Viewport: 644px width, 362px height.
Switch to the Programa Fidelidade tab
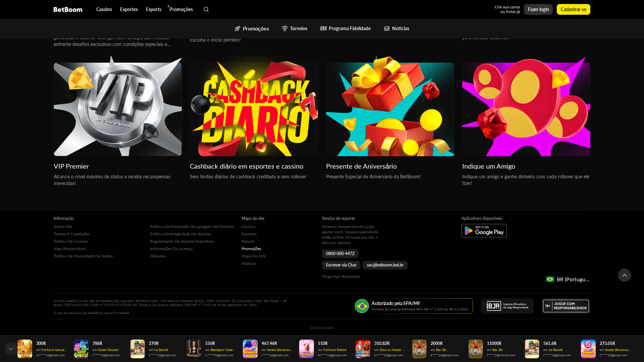click(x=345, y=28)
